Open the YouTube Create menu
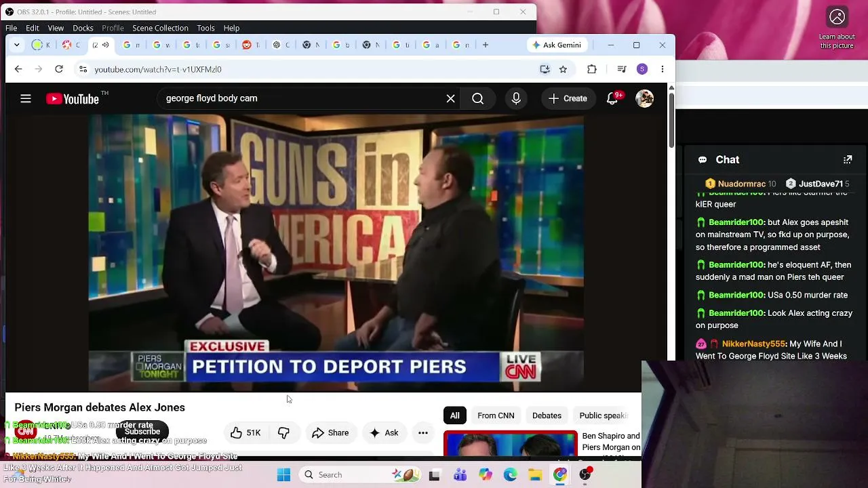 (x=568, y=99)
